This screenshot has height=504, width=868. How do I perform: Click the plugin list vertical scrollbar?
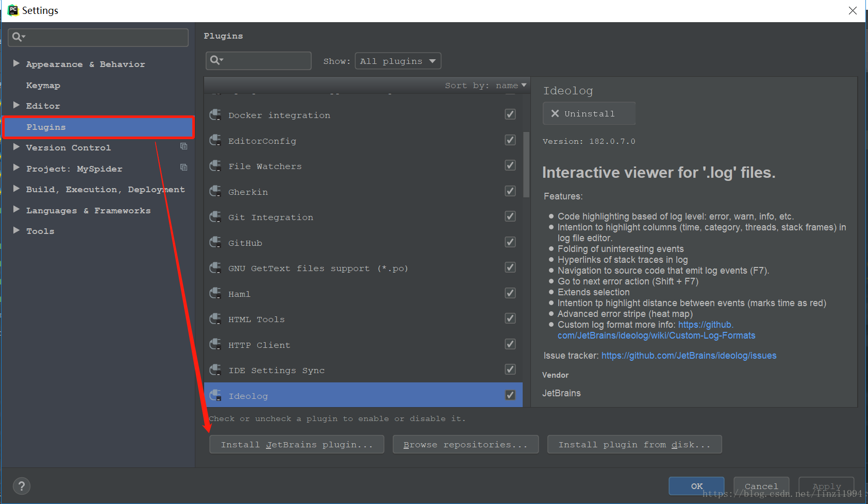point(526,165)
